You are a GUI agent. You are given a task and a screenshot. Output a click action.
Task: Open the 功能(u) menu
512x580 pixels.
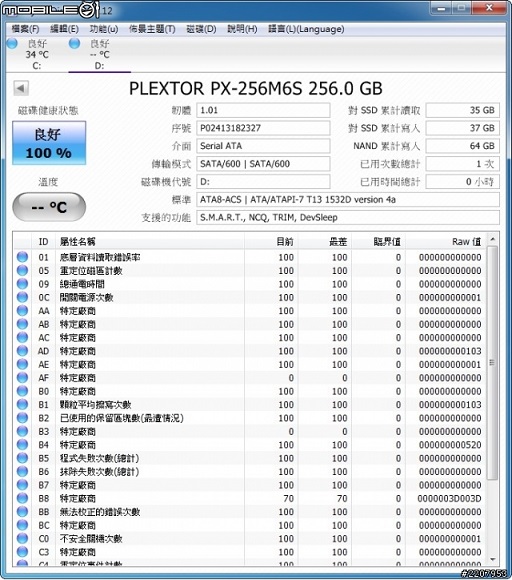click(x=104, y=29)
